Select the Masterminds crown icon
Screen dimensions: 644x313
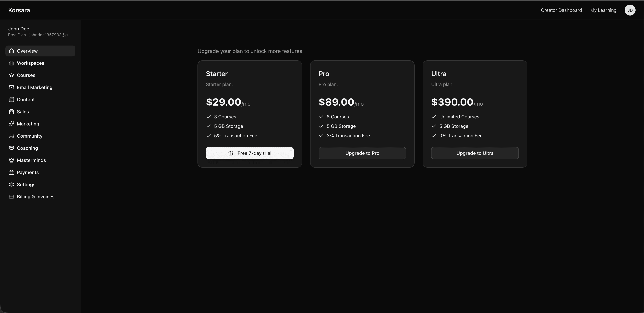tap(11, 160)
